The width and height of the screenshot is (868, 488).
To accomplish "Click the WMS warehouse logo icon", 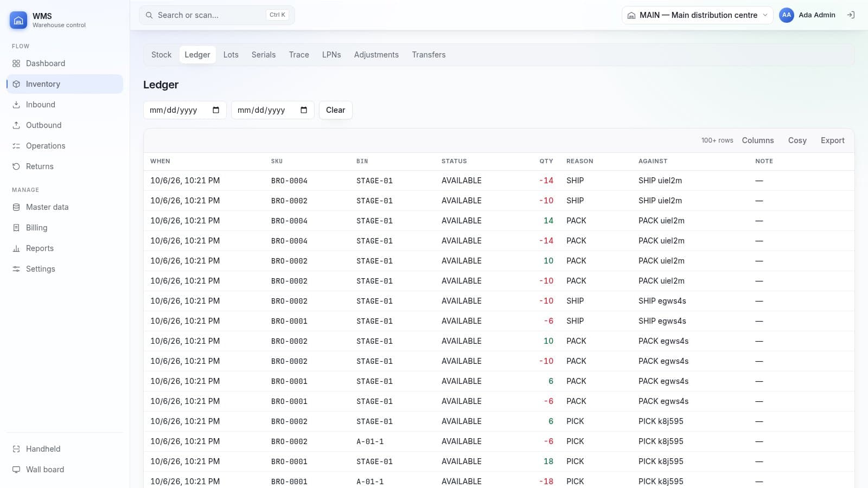I will coord(18,20).
